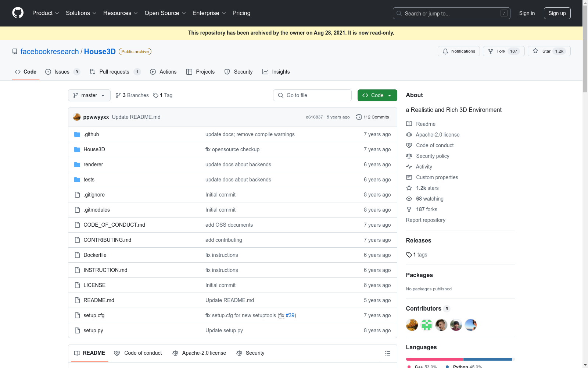Click the search magnifier icon in header

coord(399,13)
